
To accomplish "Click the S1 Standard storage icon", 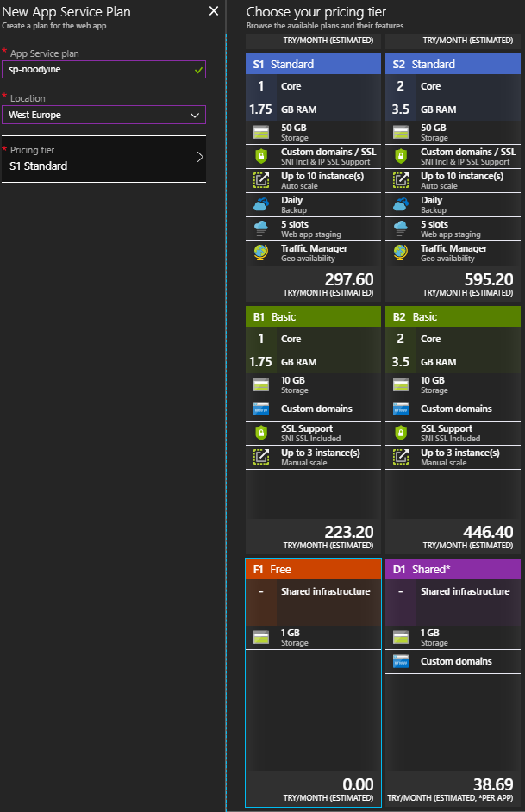I will (261, 132).
